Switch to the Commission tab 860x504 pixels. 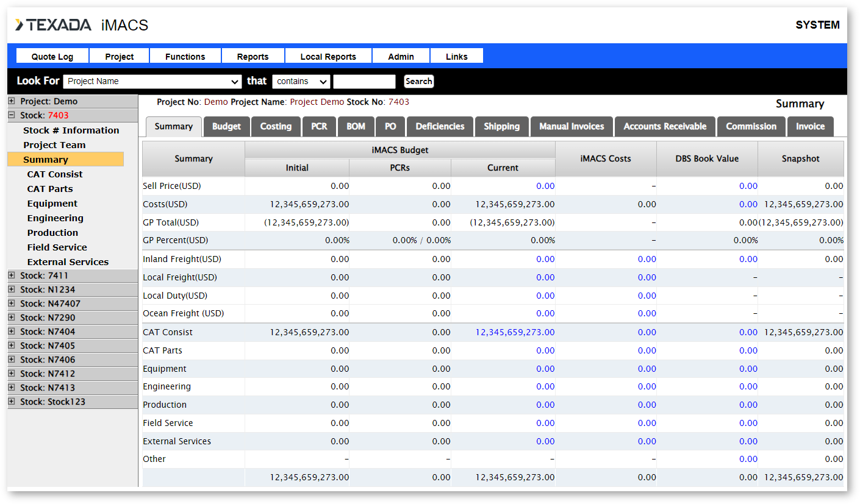pyautogui.click(x=751, y=127)
